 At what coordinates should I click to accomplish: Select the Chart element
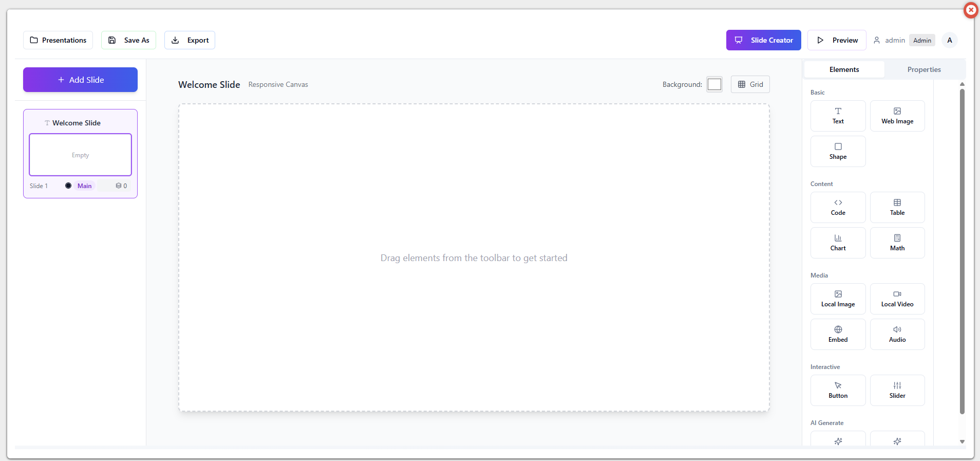[838, 243]
